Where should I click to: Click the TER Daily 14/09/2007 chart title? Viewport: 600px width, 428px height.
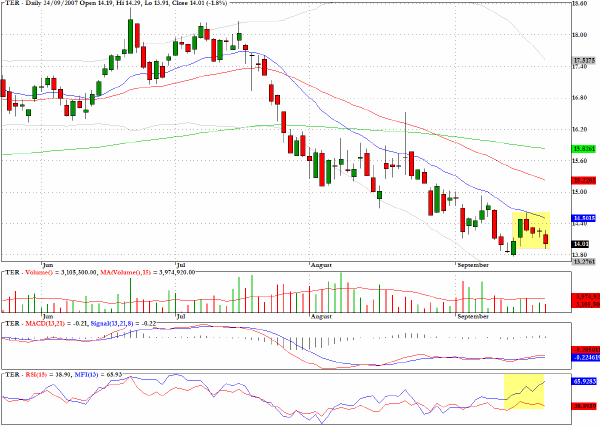click(116, 3)
